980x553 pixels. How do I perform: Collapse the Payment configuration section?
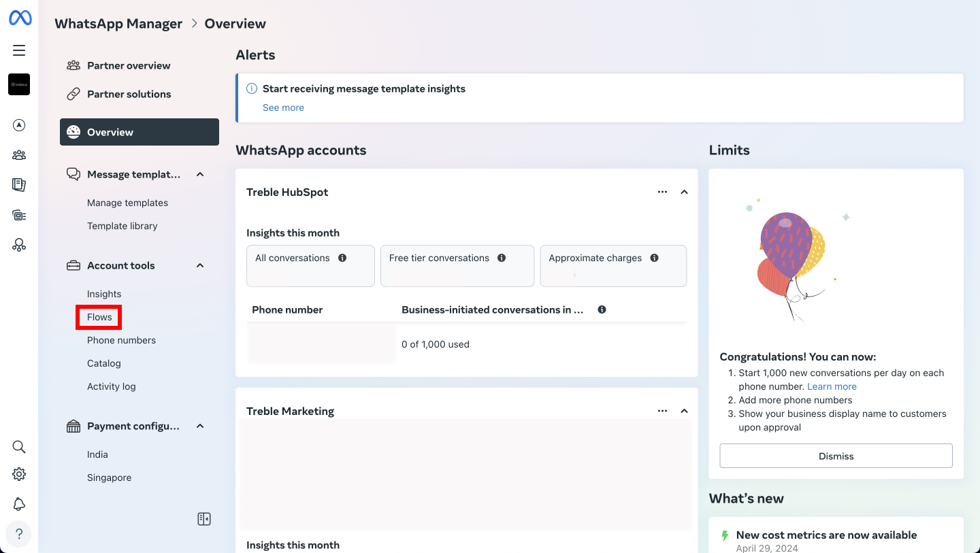point(200,426)
